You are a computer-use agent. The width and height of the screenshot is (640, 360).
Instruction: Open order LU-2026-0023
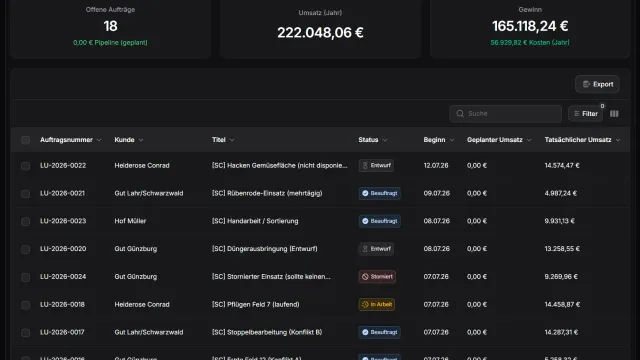coord(63,221)
